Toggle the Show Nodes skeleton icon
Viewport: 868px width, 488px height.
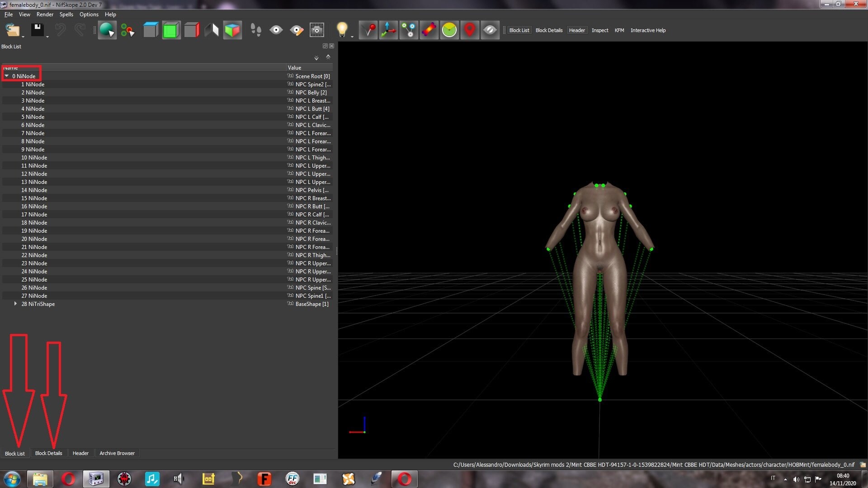pyautogui.click(x=409, y=30)
